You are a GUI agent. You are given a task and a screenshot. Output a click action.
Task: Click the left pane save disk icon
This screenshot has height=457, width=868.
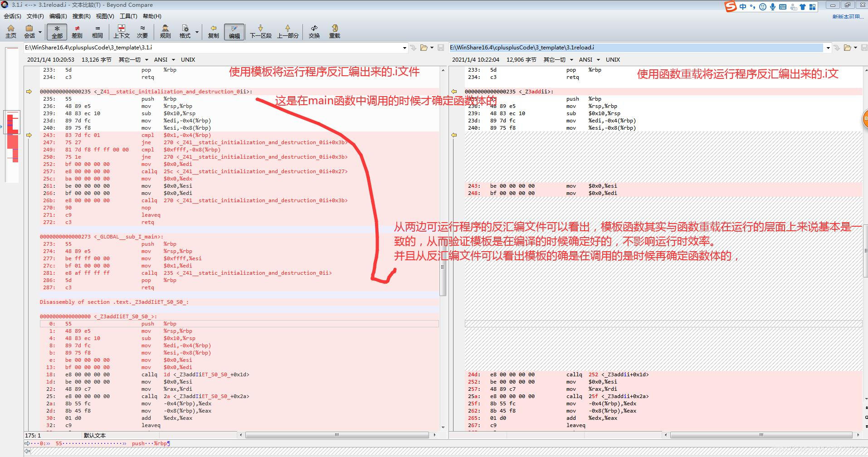[440, 48]
